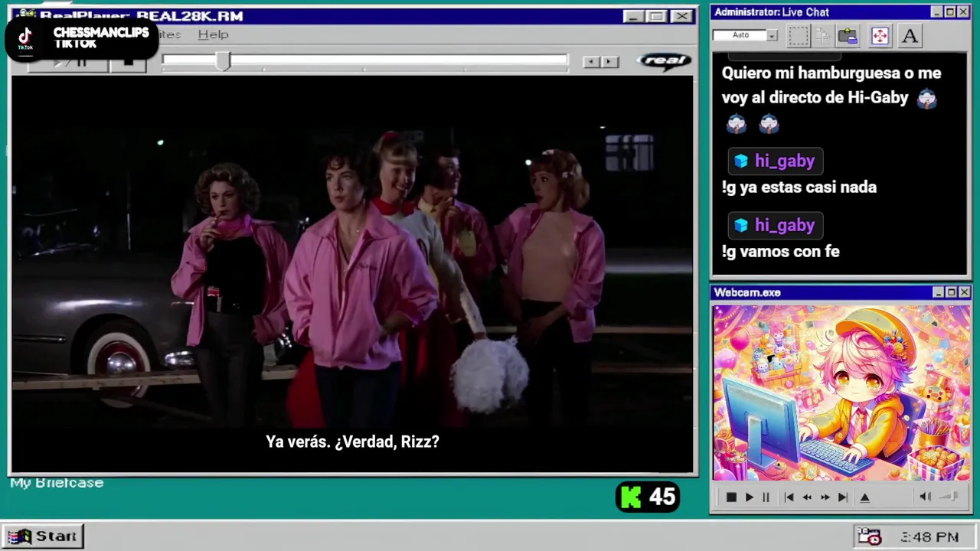980x551 pixels.
Task: Skip to previous track in Webcam.exe
Action: pos(789,497)
